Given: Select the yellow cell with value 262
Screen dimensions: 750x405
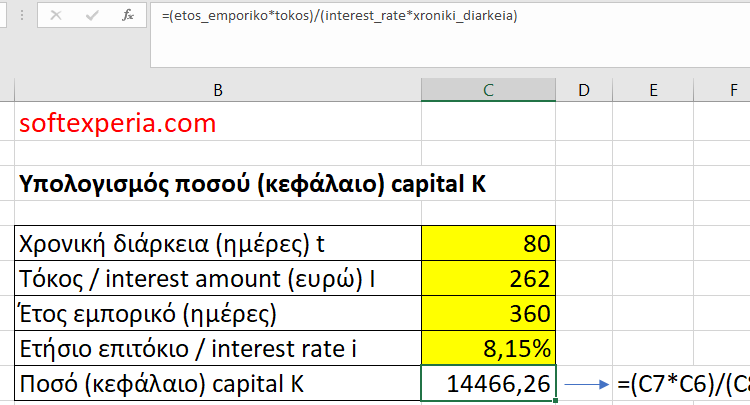Looking at the screenshot, I should point(488,278).
